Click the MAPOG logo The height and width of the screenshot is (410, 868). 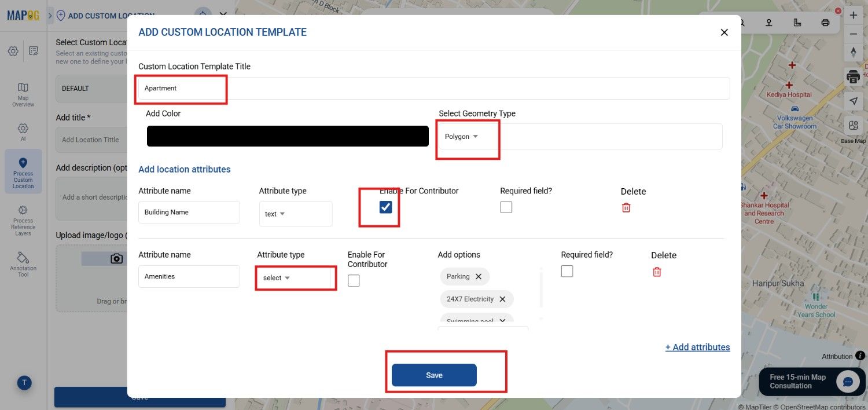23,16
